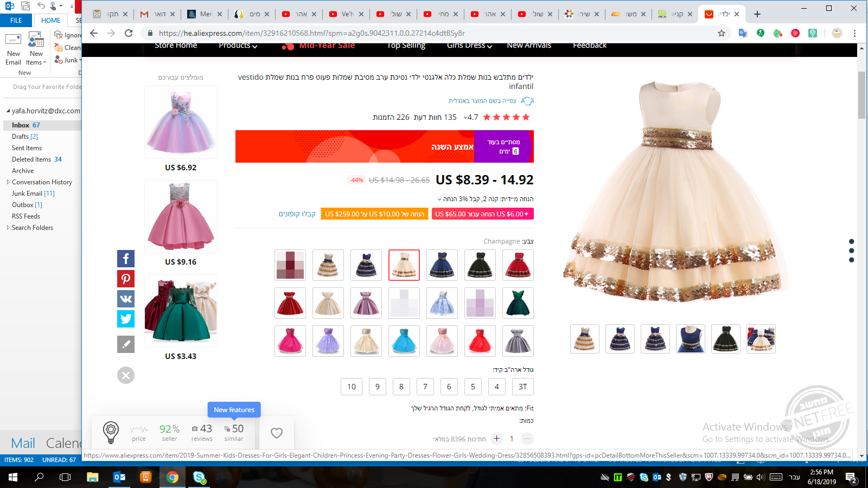This screenshot has height=488, width=868.
Task: Open Outlook's HOME ribbon tab
Action: click(50, 20)
